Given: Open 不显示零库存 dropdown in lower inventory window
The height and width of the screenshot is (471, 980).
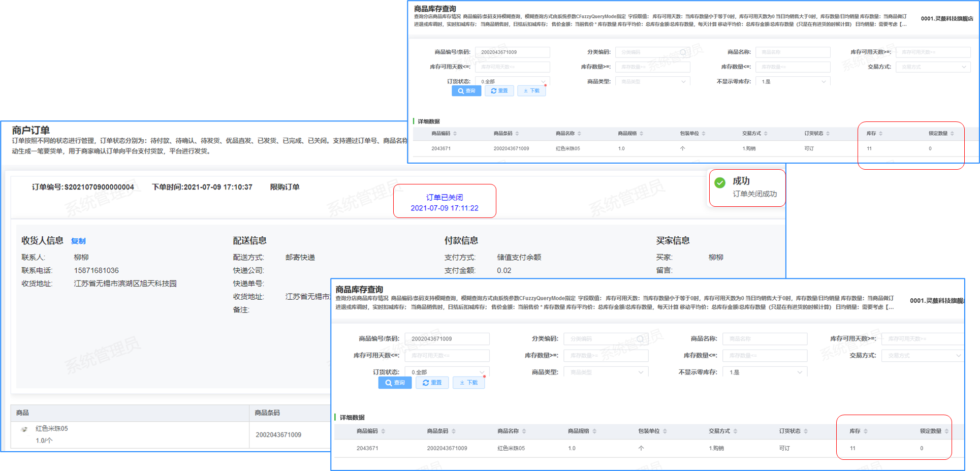Looking at the screenshot, I should pyautogui.click(x=765, y=372).
